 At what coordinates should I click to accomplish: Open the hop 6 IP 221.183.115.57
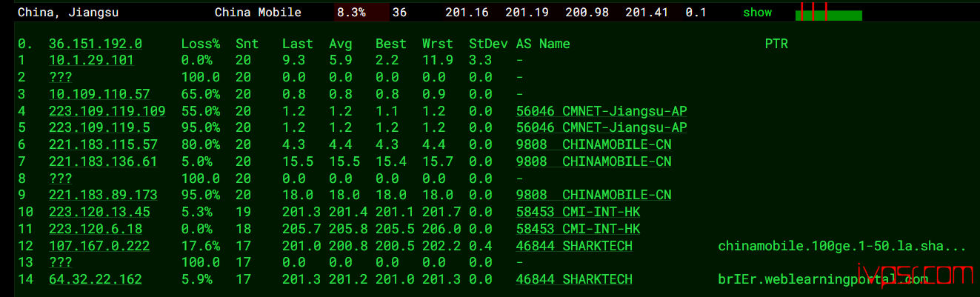[103, 144]
